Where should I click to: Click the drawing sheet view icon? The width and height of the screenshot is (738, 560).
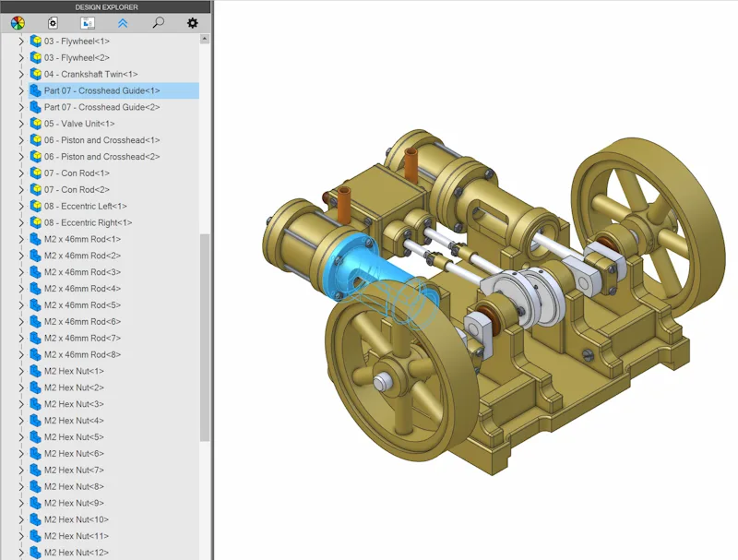click(88, 23)
